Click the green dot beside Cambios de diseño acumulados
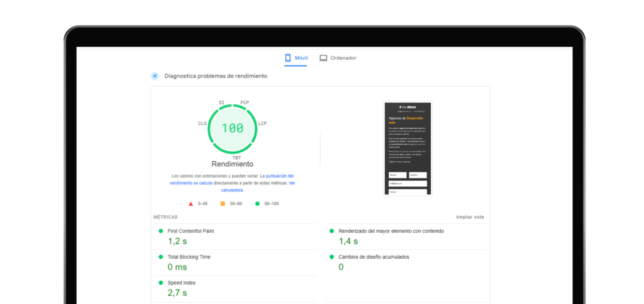The image size is (644, 304). [332, 257]
